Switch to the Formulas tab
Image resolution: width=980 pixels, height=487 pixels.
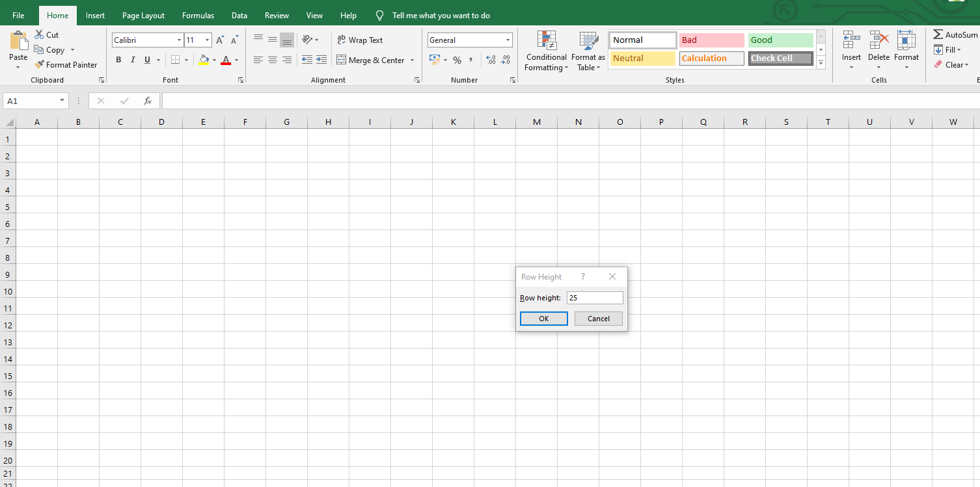click(x=198, y=15)
